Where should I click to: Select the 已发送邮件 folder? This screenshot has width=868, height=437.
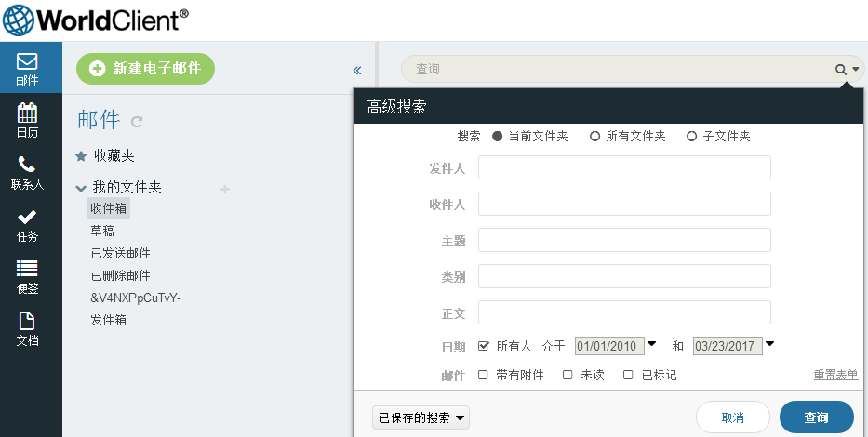(121, 253)
